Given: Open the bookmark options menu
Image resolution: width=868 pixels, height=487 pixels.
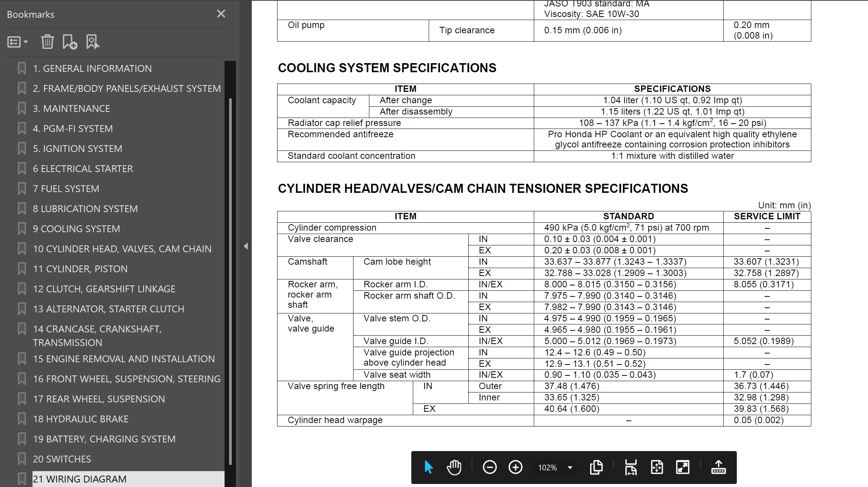Looking at the screenshot, I should 17,42.
